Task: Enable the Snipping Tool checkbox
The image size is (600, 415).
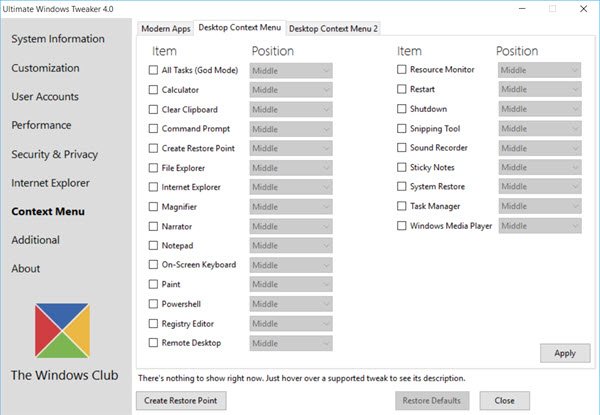Action: (401, 128)
